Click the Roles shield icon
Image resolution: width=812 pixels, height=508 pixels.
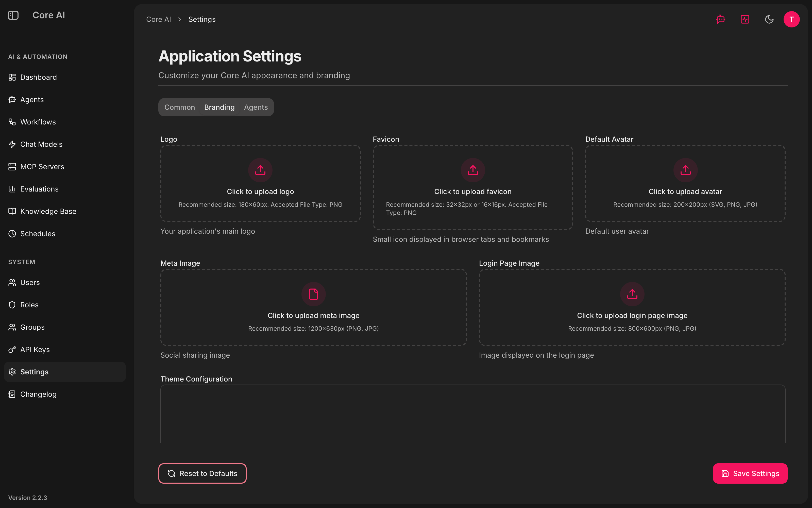click(x=12, y=305)
